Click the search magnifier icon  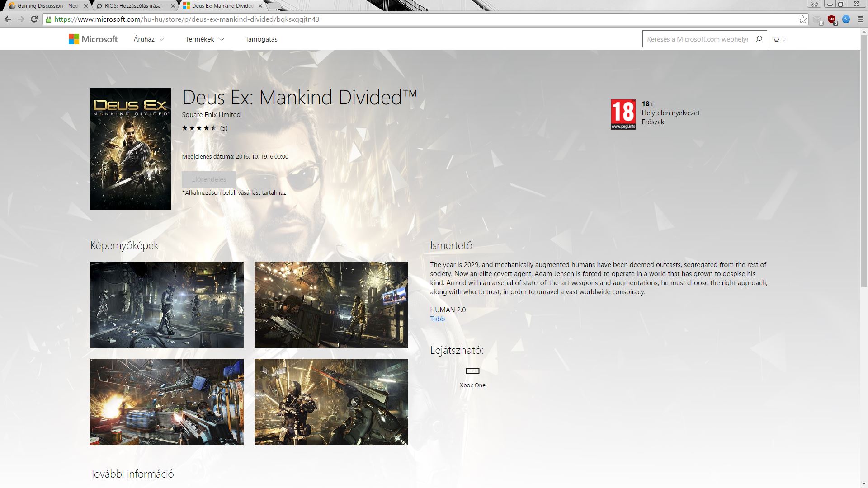tap(758, 39)
